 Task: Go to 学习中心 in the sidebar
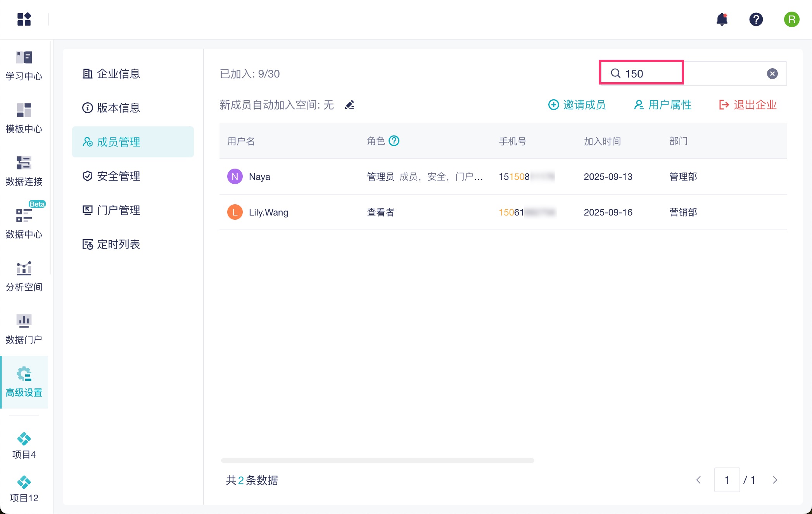pos(24,65)
